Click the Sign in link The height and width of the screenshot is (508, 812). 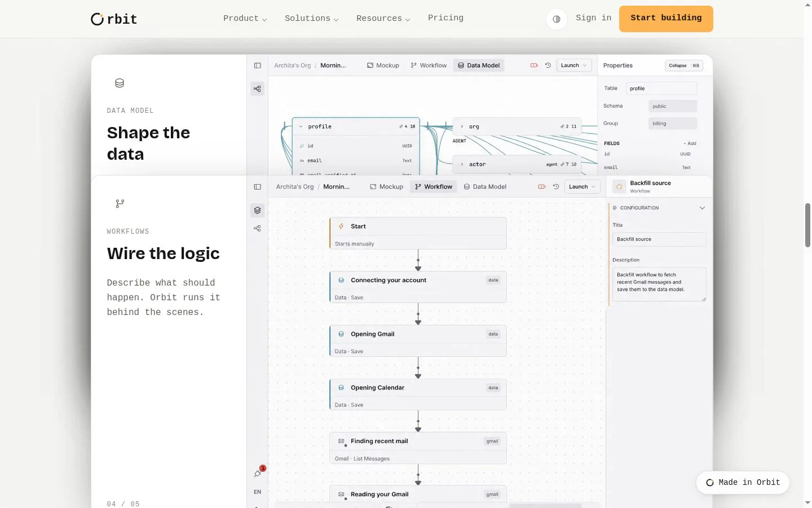click(593, 18)
